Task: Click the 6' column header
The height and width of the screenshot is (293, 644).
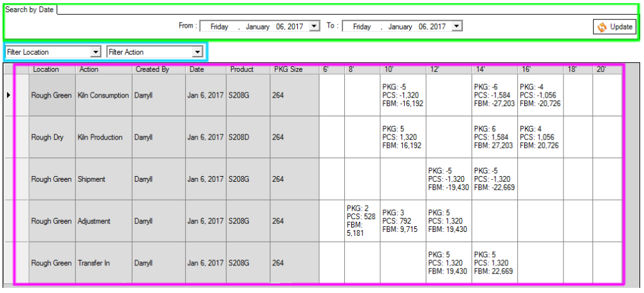Action: point(332,69)
